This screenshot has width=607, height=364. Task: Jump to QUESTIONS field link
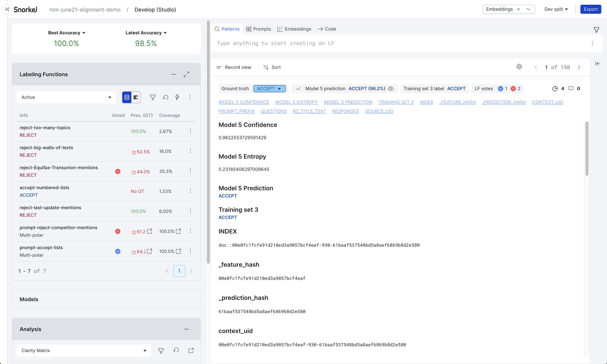(274, 111)
